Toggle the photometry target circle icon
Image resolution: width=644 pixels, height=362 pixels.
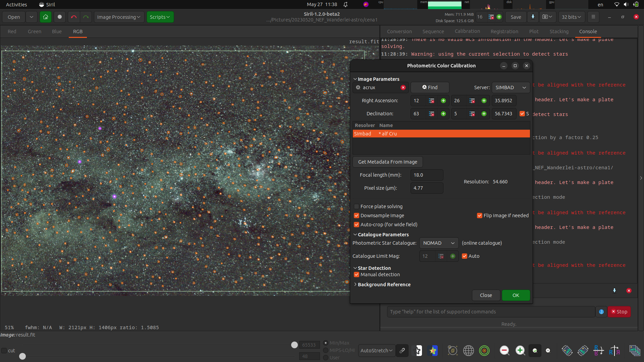click(x=484, y=351)
